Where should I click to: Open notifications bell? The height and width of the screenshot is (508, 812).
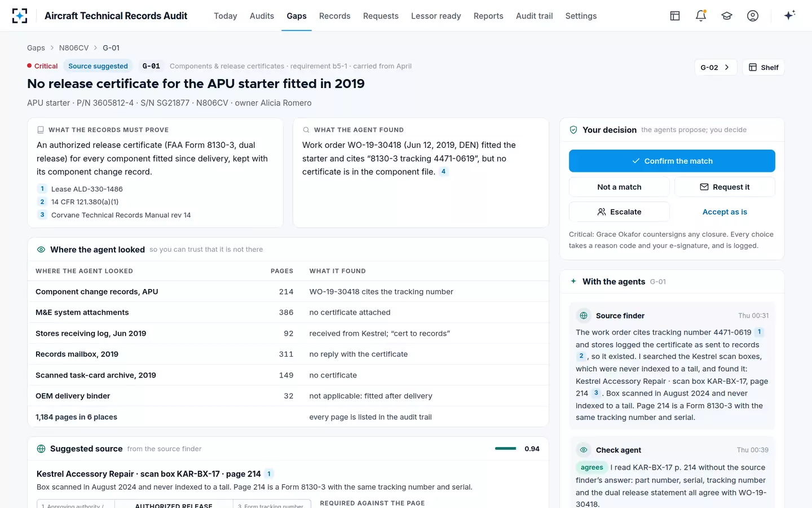[701, 16]
